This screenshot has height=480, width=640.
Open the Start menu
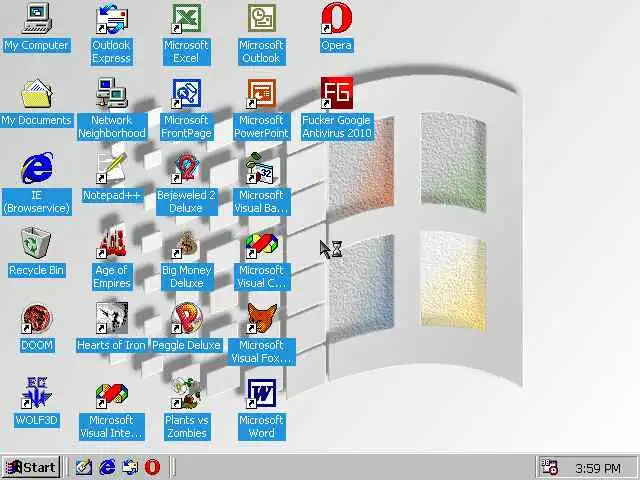point(31,467)
